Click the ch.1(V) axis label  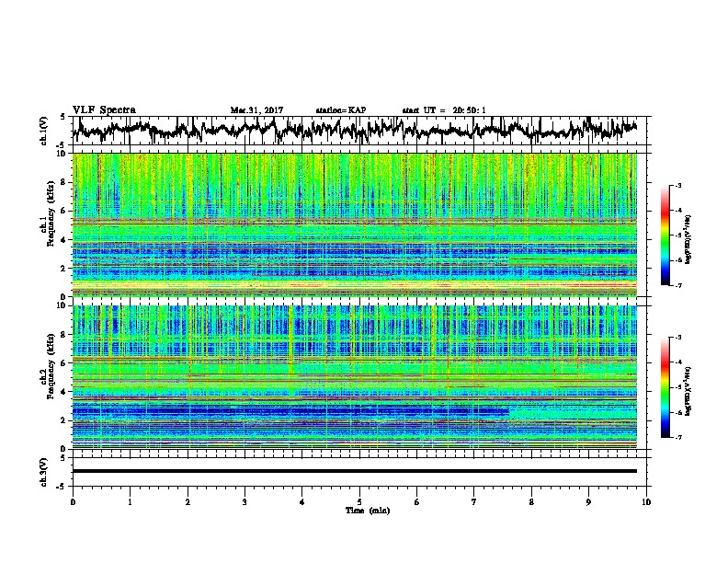coord(44,131)
